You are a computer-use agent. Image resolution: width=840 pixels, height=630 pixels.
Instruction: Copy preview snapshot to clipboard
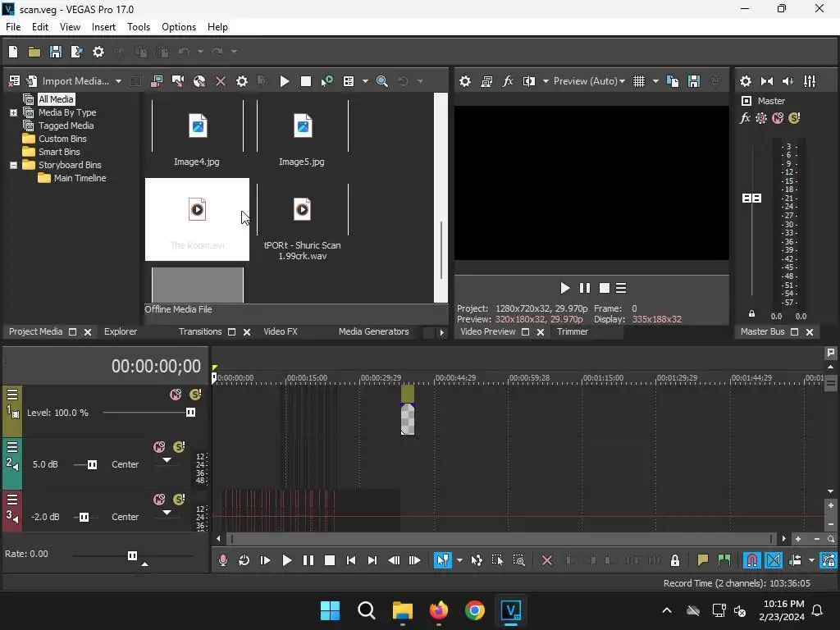pyautogui.click(x=673, y=81)
